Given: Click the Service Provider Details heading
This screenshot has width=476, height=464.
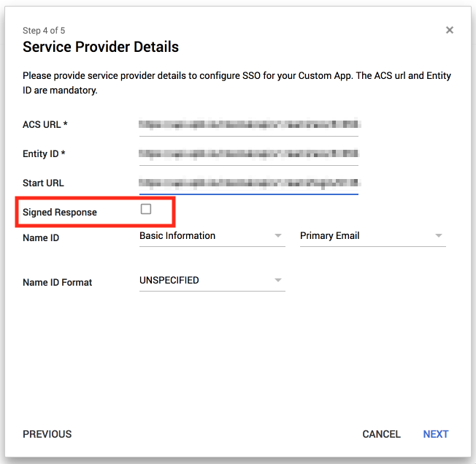Looking at the screenshot, I should [x=101, y=47].
